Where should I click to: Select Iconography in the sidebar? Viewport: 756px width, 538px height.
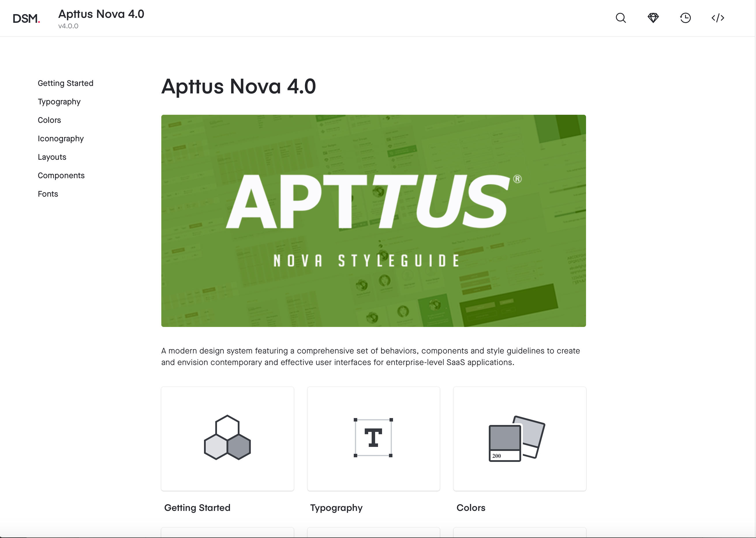coord(61,138)
